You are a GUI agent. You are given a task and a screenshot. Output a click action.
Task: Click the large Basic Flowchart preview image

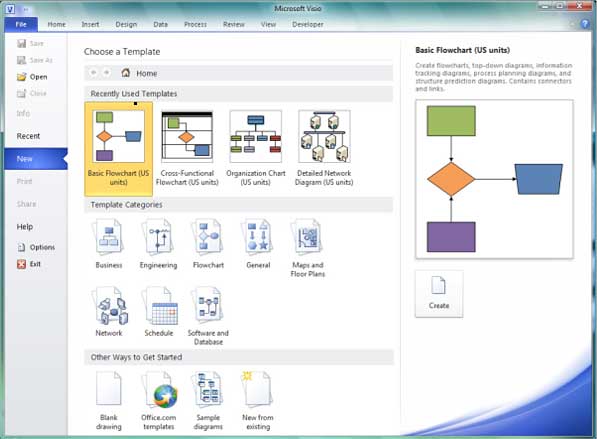(494, 179)
